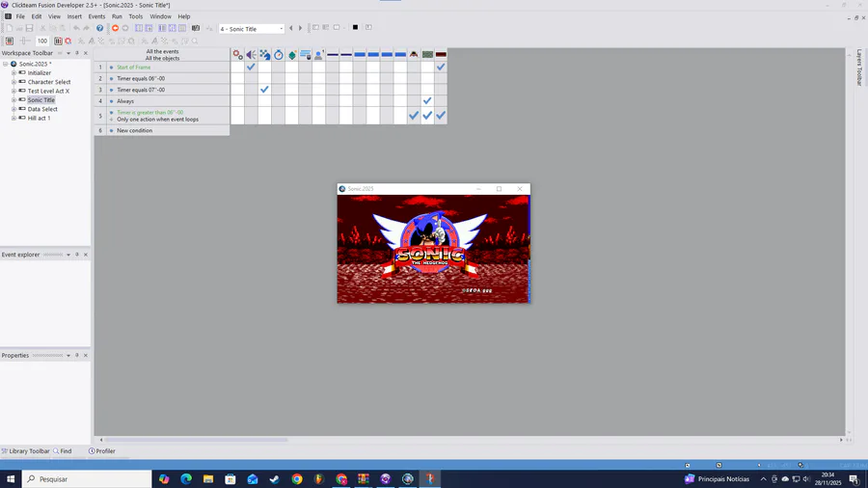The width and height of the screenshot is (868, 488).
Task: Click the Special conditions object column icon
Action: click(237, 54)
